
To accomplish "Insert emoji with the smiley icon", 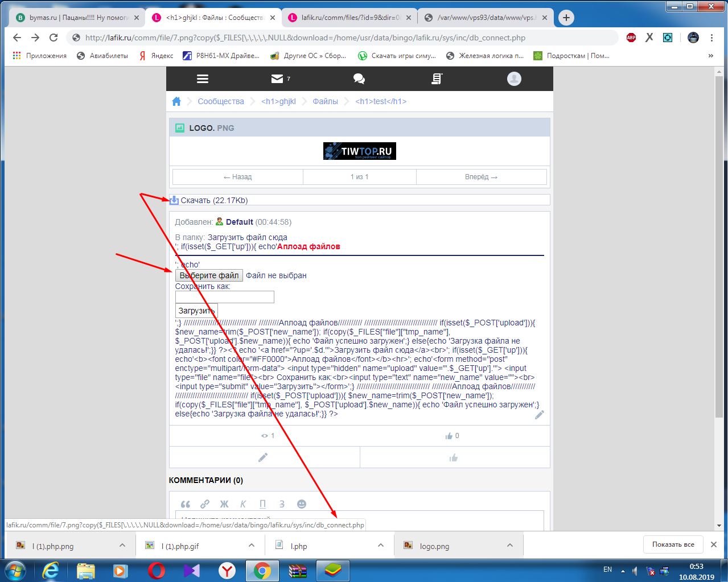I will pos(302,504).
